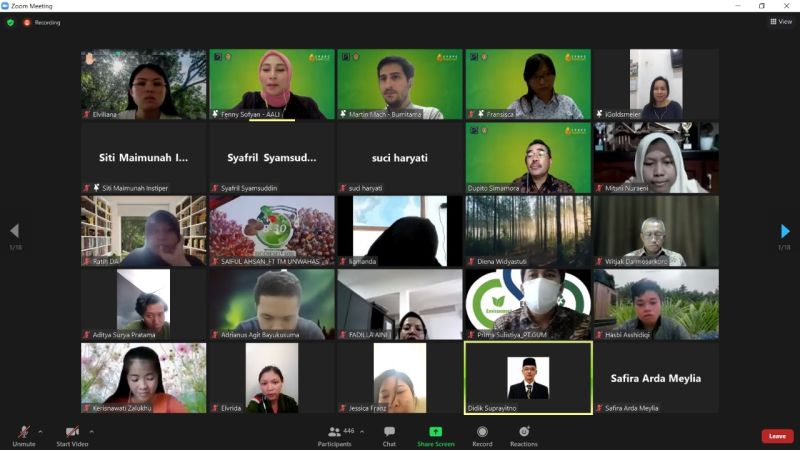Click Zoom Meeting title bar icon
Viewport: 800px width, 450px height.
point(5,5)
